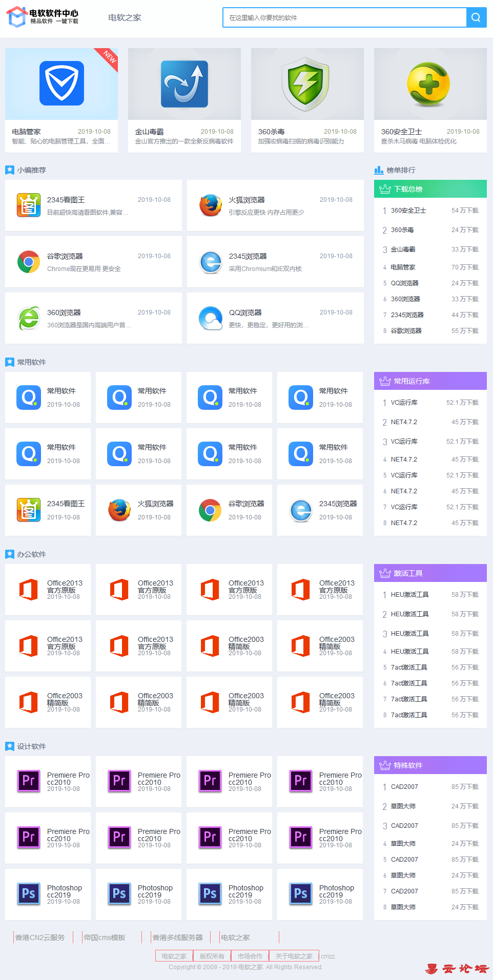Select the 常用运行库 ranking header
Viewport: 493px width, 980px height.
(x=430, y=381)
